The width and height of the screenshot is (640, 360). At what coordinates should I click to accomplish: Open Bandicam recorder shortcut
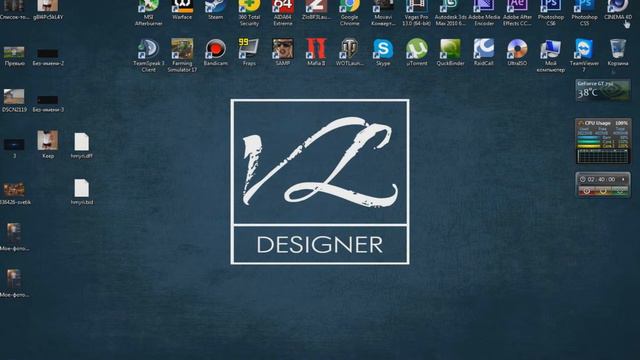[216, 52]
